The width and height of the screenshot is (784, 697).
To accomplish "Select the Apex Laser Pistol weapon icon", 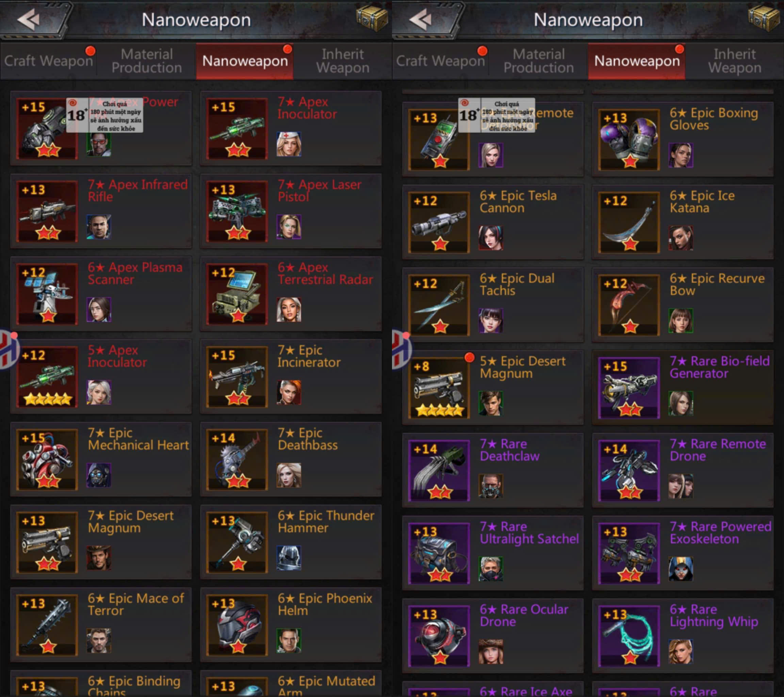I will pos(237,211).
